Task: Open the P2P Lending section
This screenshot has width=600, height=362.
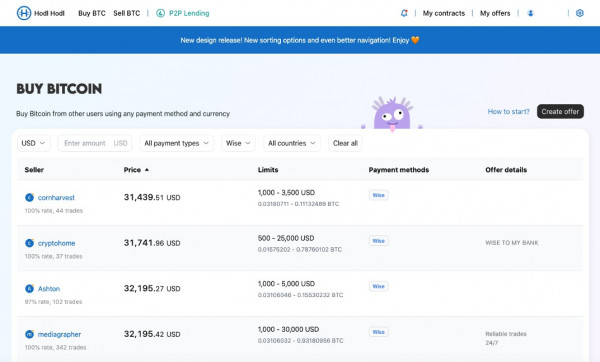Action: [x=189, y=13]
